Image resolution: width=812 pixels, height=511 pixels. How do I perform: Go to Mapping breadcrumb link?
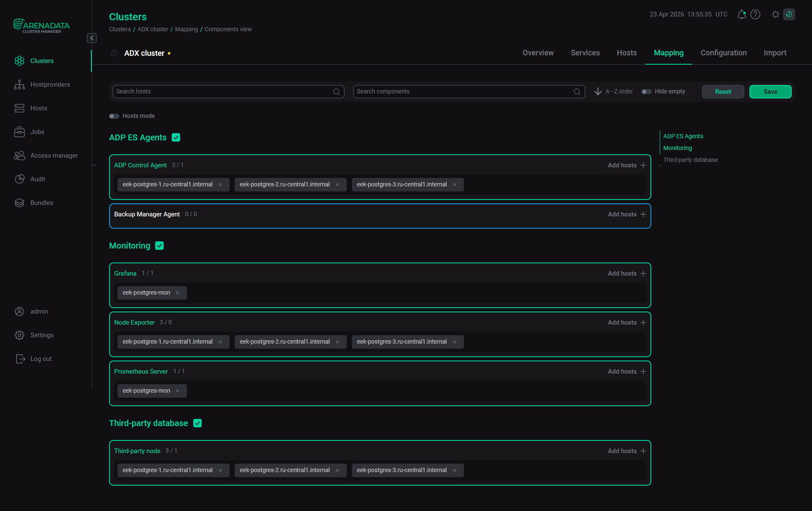pos(187,29)
